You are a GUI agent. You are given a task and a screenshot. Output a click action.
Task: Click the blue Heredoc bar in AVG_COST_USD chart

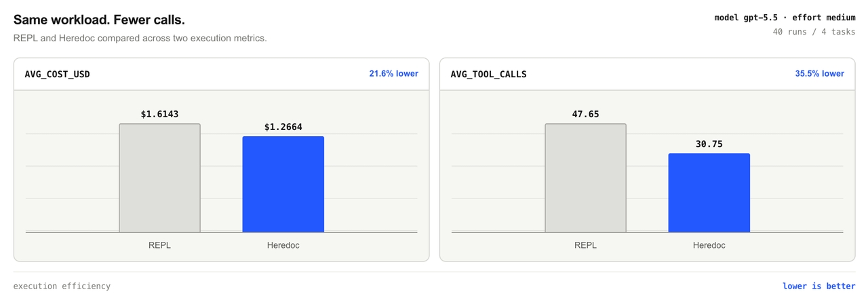click(283, 184)
